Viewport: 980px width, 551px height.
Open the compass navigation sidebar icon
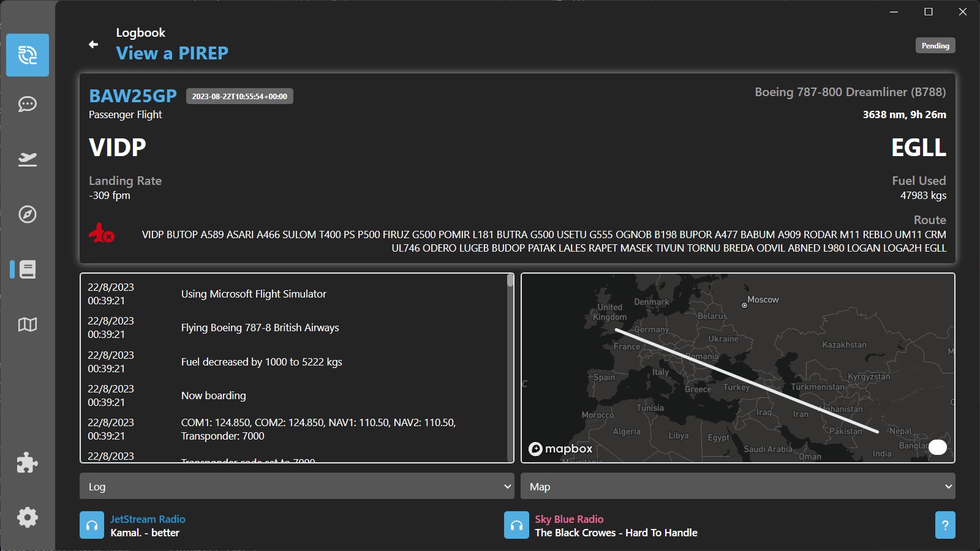tap(28, 214)
